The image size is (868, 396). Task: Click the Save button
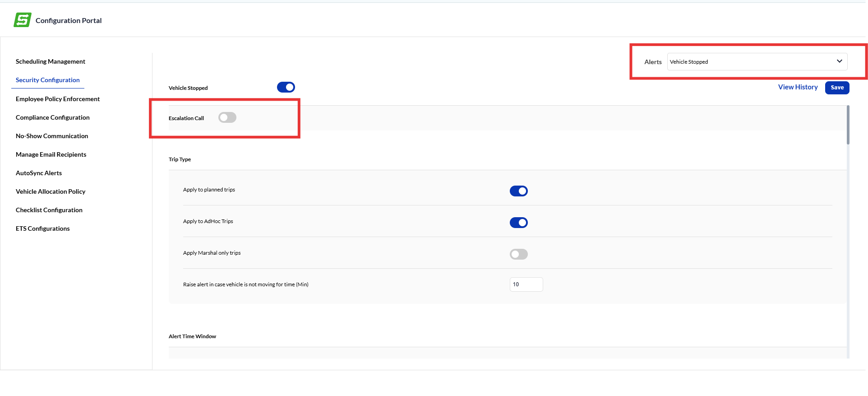click(x=837, y=88)
